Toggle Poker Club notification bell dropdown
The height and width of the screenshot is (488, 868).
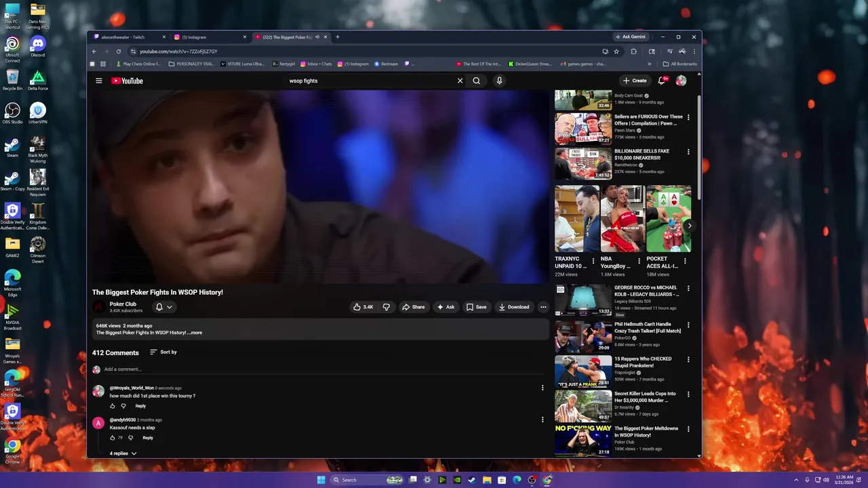tap(163, 307)
